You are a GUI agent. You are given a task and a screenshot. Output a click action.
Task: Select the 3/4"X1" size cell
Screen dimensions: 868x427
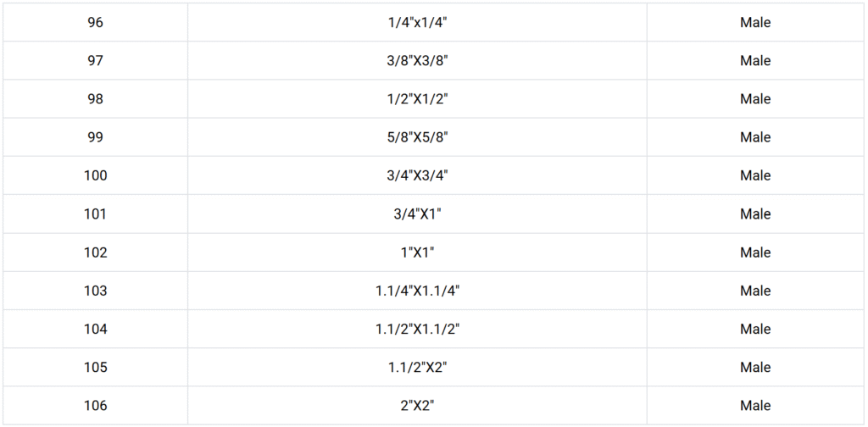[x=417, y=214]
